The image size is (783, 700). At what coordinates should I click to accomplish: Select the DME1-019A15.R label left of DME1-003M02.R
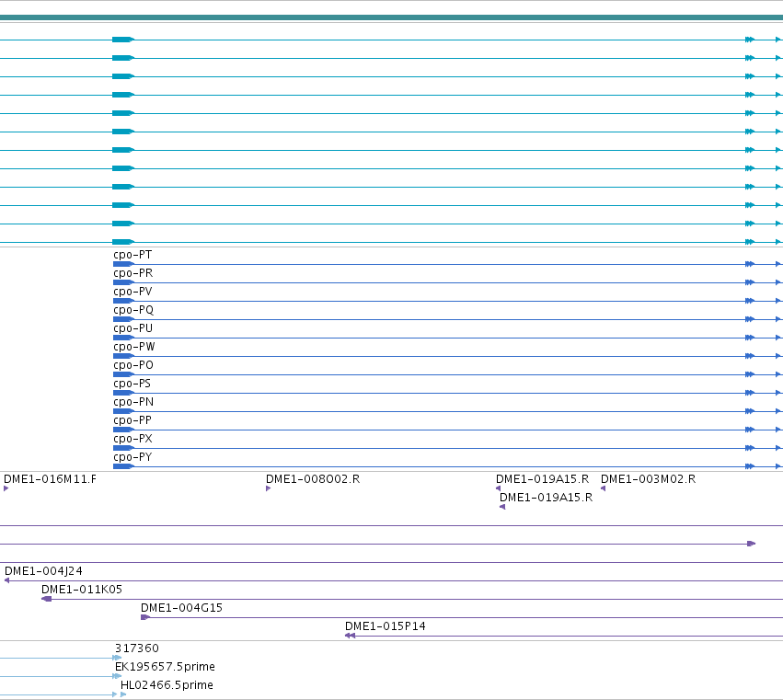[542, 479]
